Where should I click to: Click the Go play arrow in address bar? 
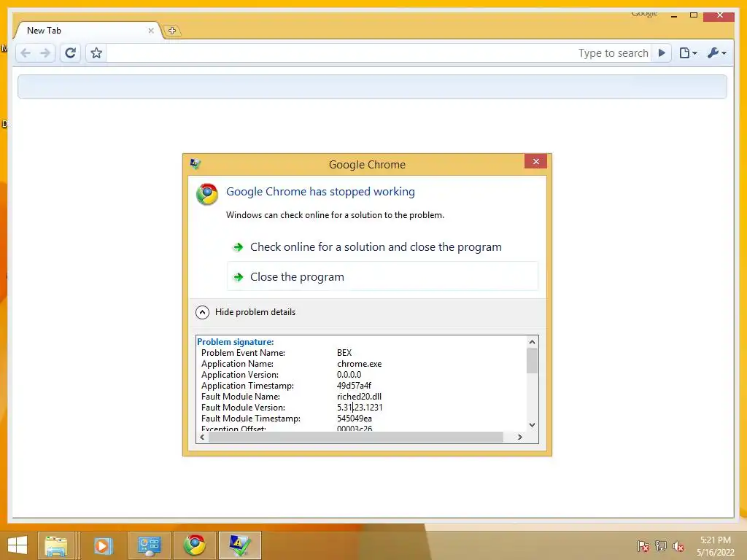click(x=662, y=52)
